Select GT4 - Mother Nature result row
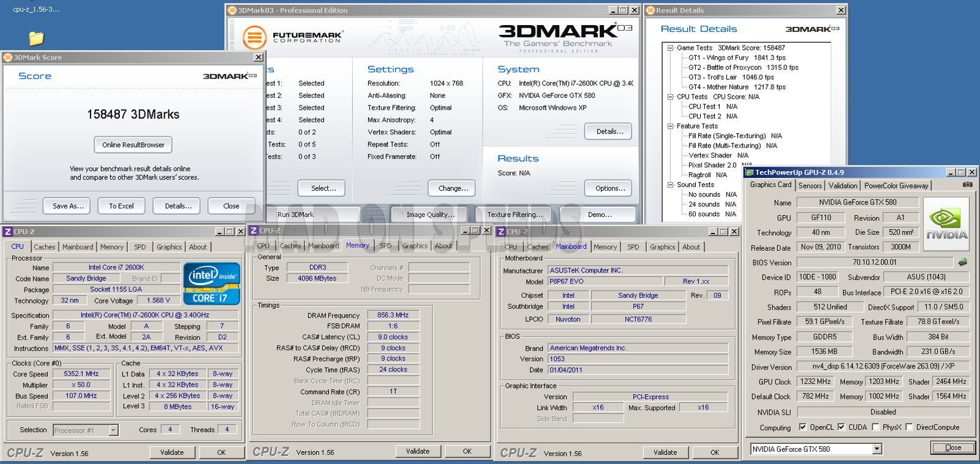This screenshot has width=980, height=464. (x=737, y=87)
